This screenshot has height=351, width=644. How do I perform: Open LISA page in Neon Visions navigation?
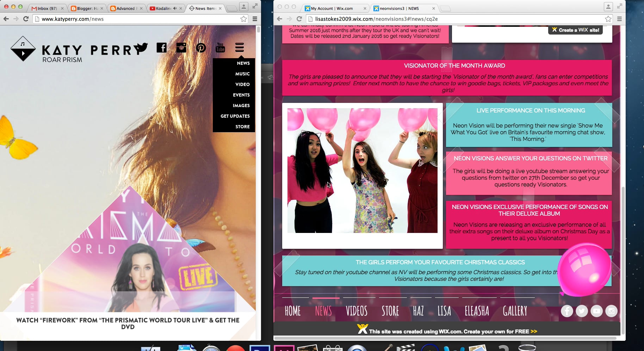click(444, 311)
